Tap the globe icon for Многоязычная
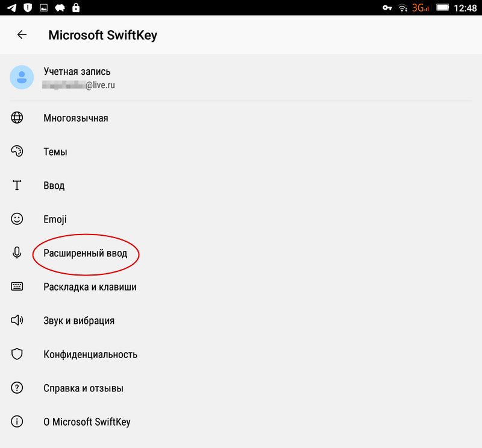Screen dimensions: 482x448 [17, 118]
